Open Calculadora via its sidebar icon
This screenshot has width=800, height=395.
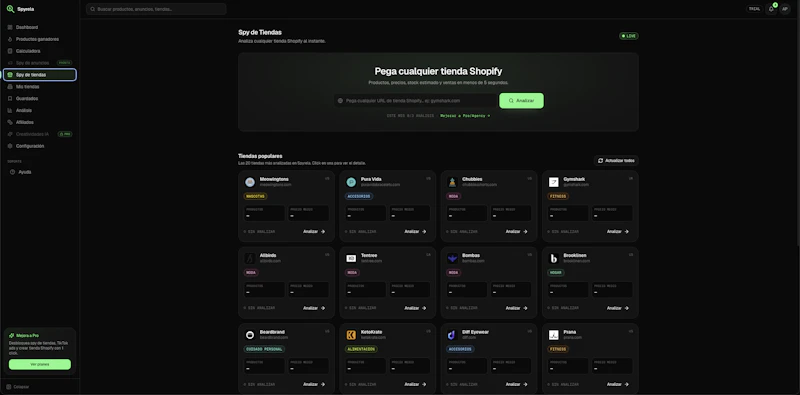click(x=10, y=51)
